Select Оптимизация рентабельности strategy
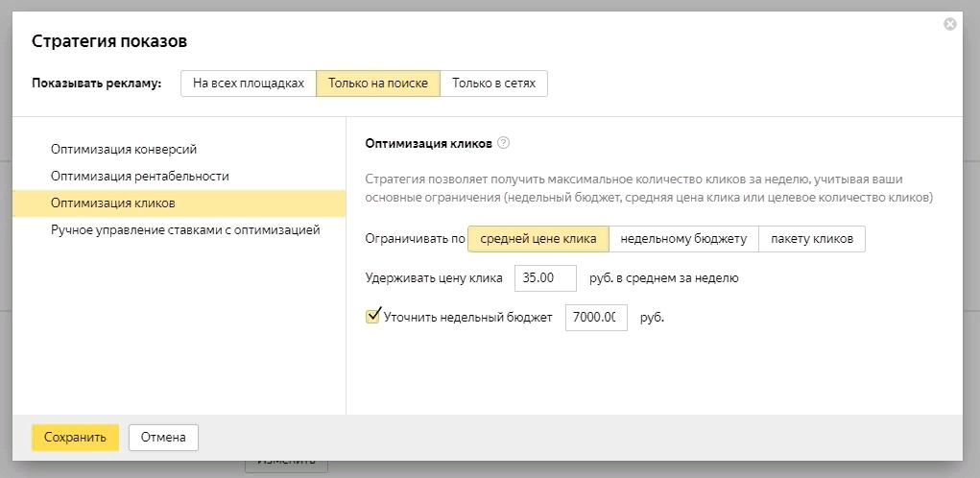Image resolution: width=980 pixels, height=478 pixels. [139, 177]
